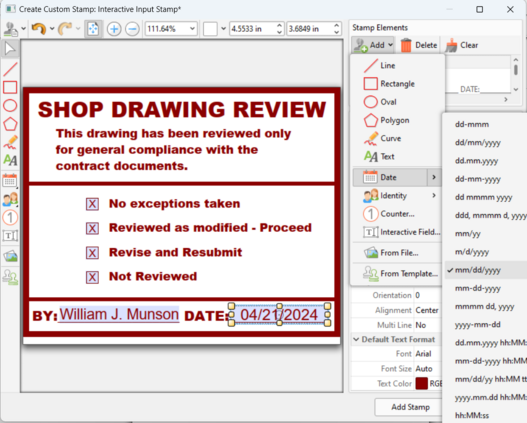This screenshot has width=527, height=423.
Task: Expand the Date submenu item
Action: coord(397,177)
